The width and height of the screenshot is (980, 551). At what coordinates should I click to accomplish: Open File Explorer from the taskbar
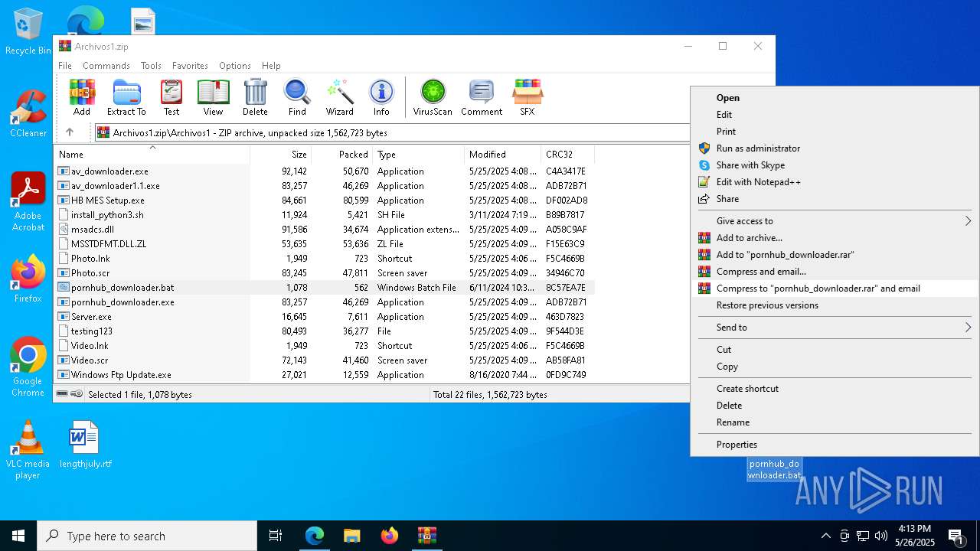click(x=351, y=536)
